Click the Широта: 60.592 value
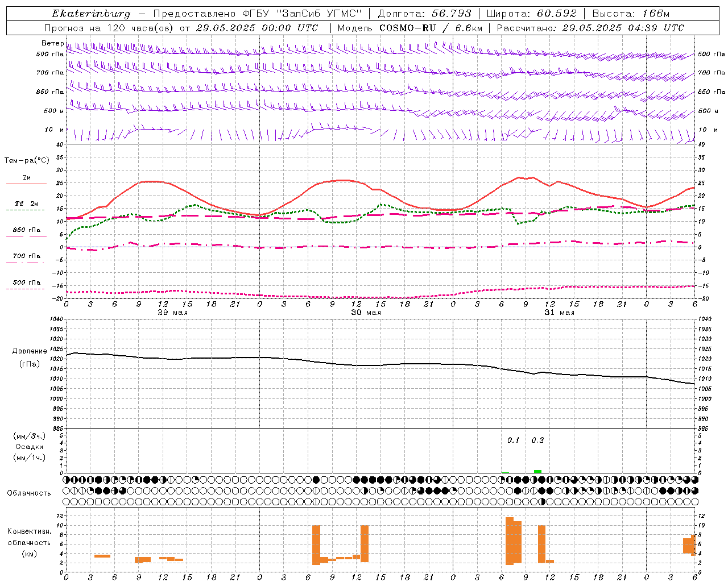 pyautogui.click(x=531, y=14)
